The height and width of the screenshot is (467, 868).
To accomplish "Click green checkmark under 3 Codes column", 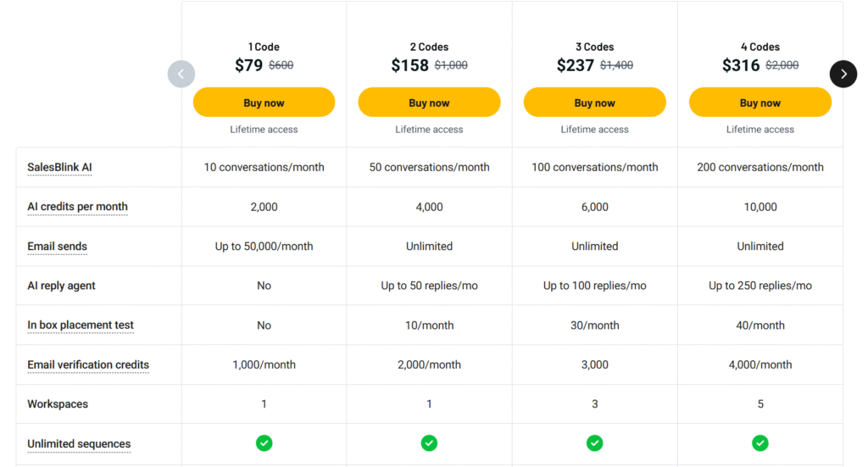I will (594, 443).
